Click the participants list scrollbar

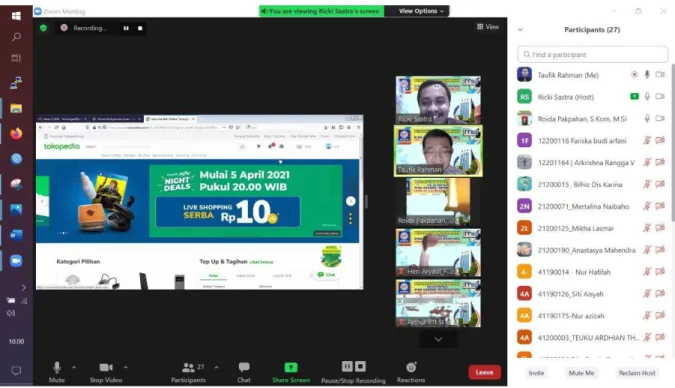[672, 144]
